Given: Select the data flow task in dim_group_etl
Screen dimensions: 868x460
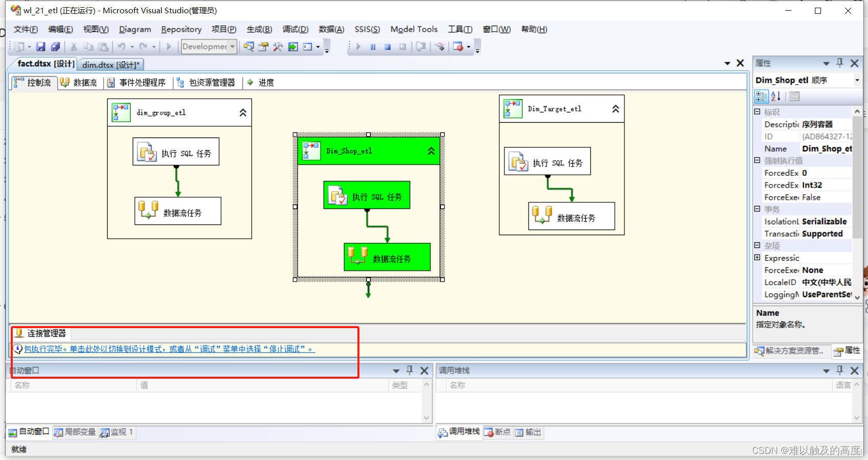Looking at the screenshot, I should coord(178,211).
